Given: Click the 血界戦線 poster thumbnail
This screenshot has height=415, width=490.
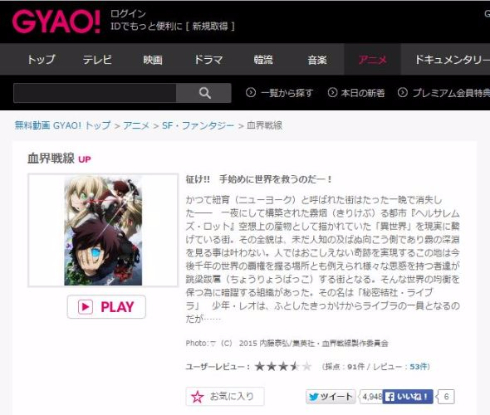Looking at the screenshot, I should click(x=103, y=230).
